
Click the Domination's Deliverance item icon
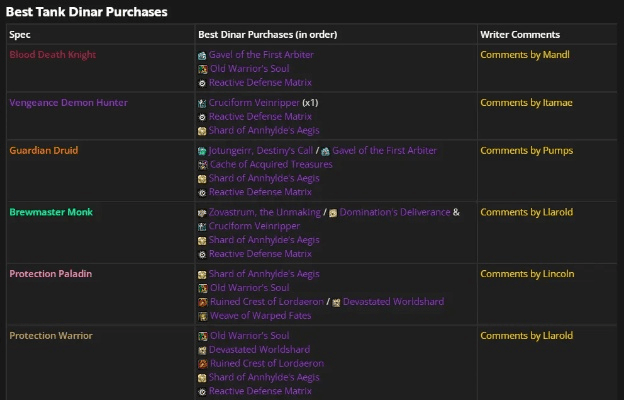(333, 213)
